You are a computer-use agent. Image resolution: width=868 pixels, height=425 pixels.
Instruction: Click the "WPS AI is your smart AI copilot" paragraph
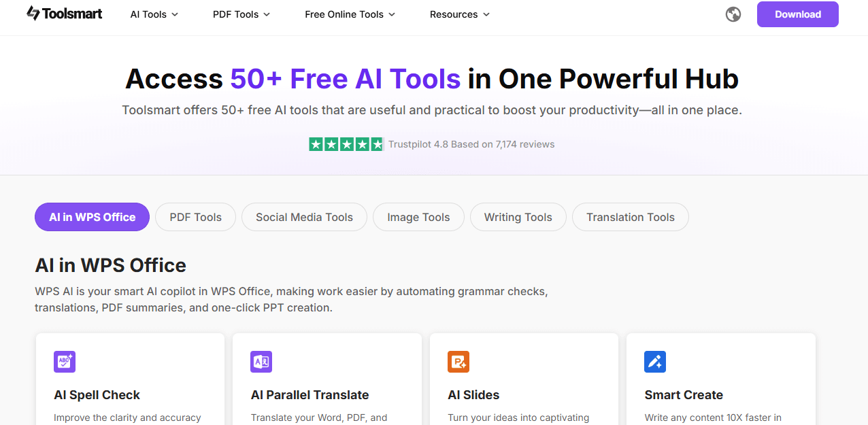tap(291, 299)
